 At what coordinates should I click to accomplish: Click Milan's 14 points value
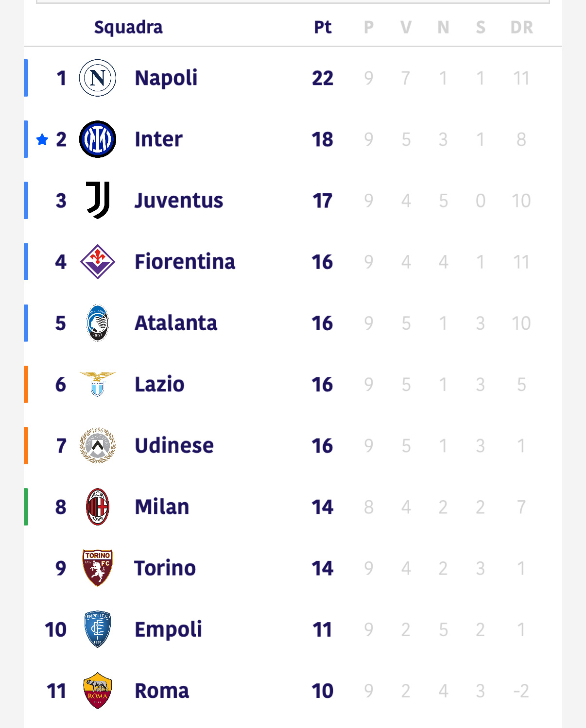pos(323,507)
